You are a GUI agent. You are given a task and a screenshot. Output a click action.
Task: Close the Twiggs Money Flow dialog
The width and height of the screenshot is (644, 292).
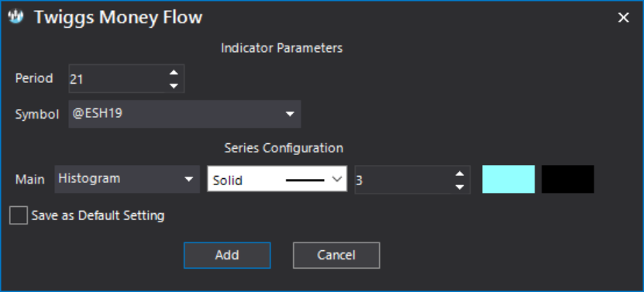click(624, 18)
